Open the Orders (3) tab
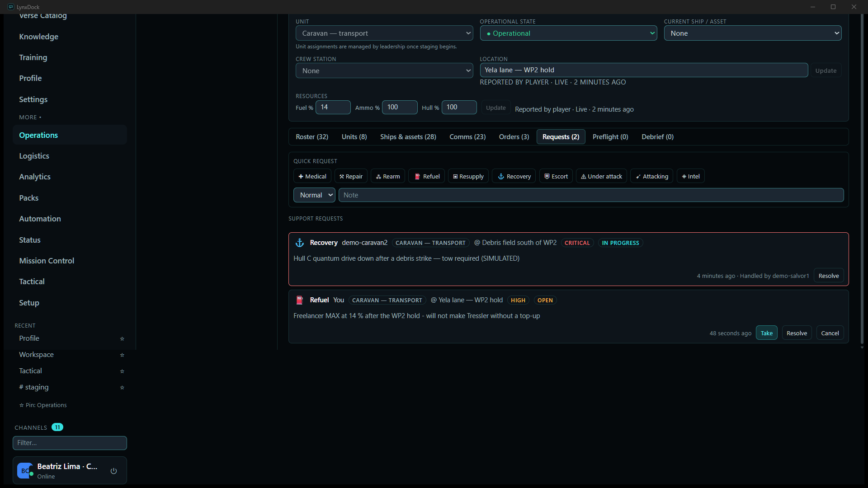Viewport: 868px width, 488px height. 514,136
